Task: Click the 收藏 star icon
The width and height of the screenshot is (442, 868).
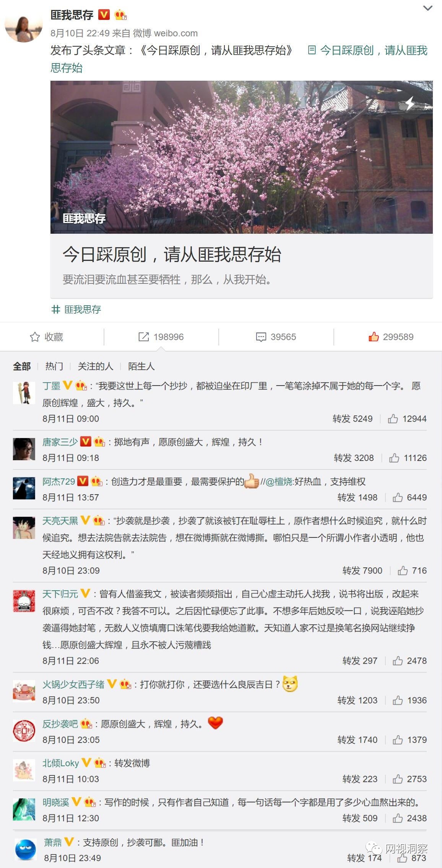Action: click(35, 337)
